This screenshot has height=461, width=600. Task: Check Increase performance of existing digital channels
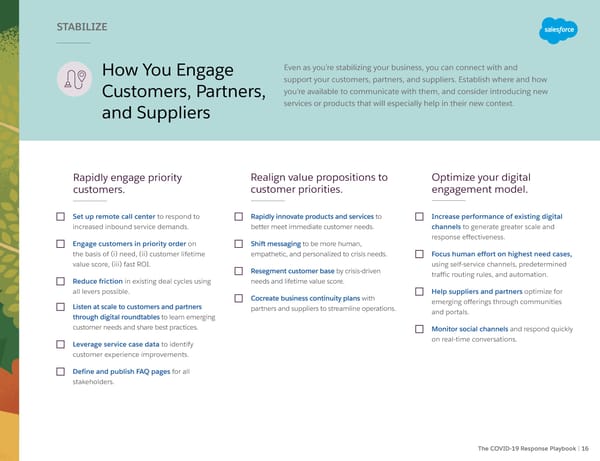419,217
